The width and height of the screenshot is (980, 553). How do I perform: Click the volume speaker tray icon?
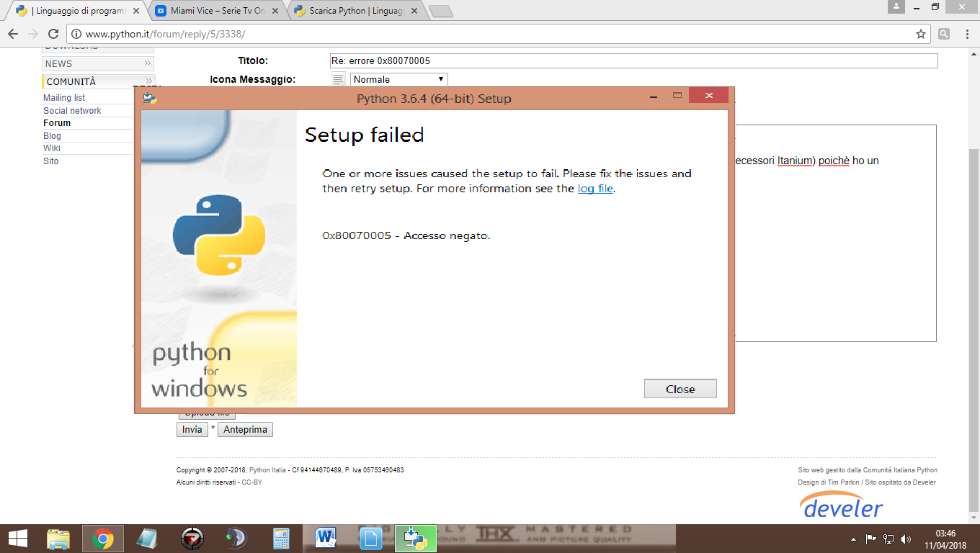[x=905, y=539]
